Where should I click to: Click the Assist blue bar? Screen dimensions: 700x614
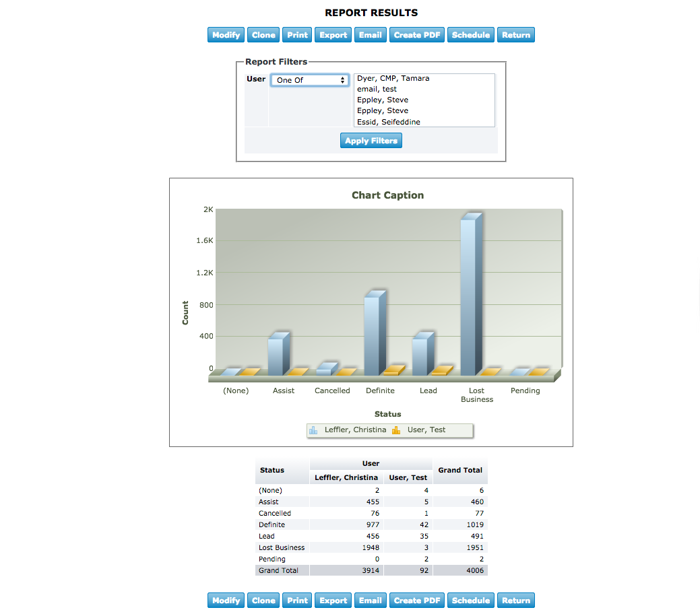278,354
